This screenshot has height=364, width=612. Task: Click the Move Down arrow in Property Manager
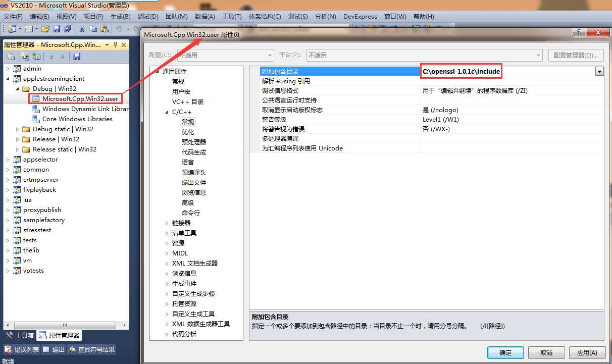[63, 57]
